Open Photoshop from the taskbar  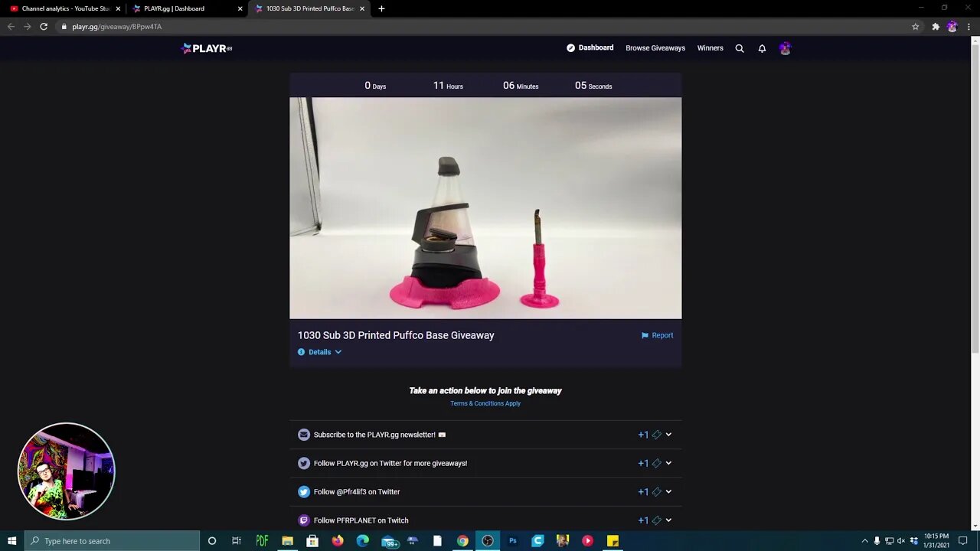(513, 541)
